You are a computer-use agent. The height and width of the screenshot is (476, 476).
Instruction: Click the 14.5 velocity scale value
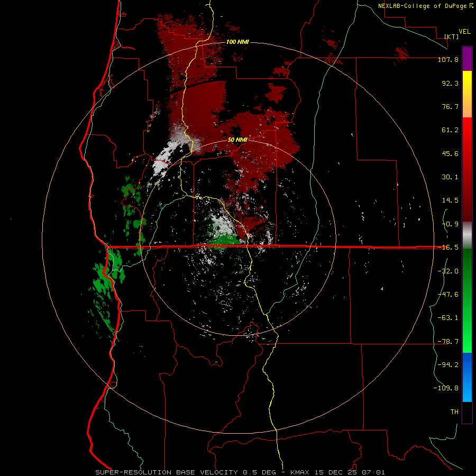[x=450, y=200]
